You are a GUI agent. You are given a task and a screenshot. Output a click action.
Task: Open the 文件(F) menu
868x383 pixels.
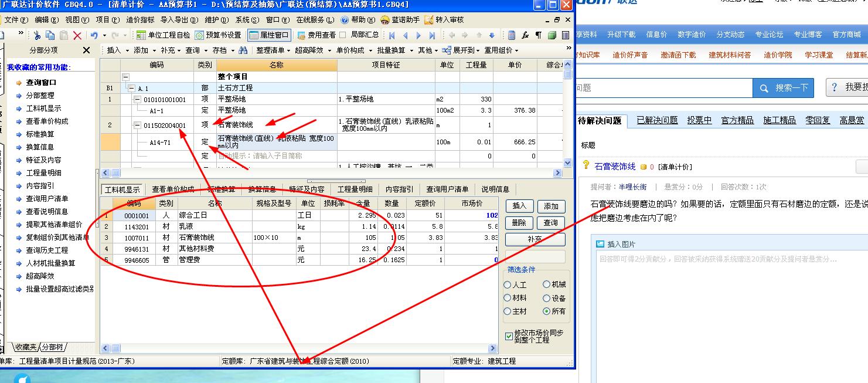point(16,19)
